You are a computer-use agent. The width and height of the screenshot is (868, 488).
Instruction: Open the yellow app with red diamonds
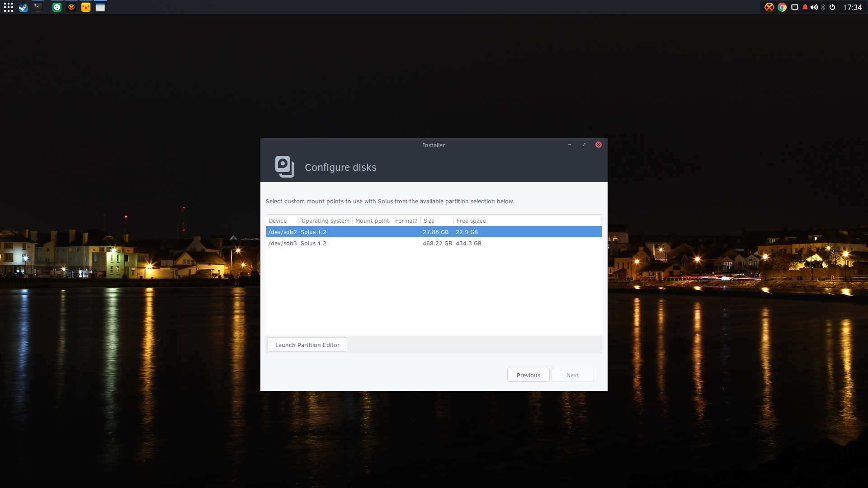[86, 7]
